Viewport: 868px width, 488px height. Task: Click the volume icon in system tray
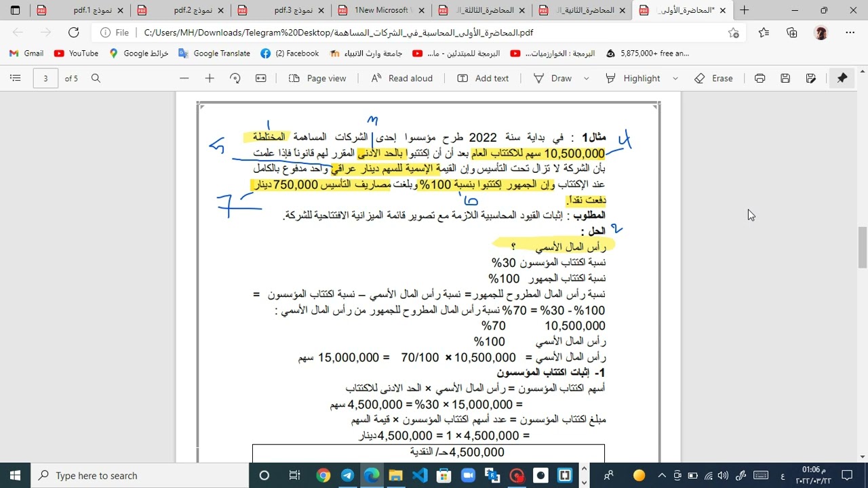[x=722, y=475]
